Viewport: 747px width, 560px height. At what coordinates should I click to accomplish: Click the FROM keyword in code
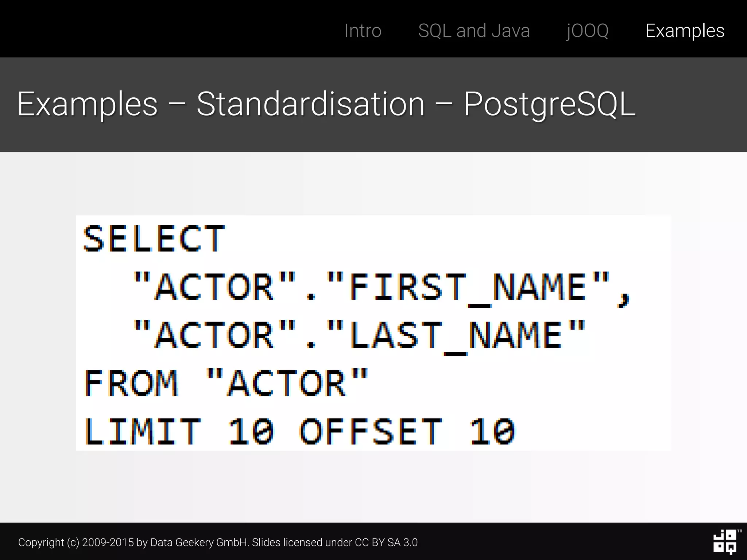131,384
